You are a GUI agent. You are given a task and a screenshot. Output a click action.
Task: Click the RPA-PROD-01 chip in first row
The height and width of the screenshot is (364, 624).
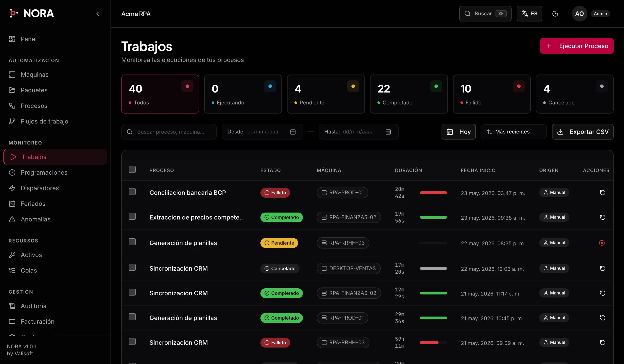coord(342,193)
